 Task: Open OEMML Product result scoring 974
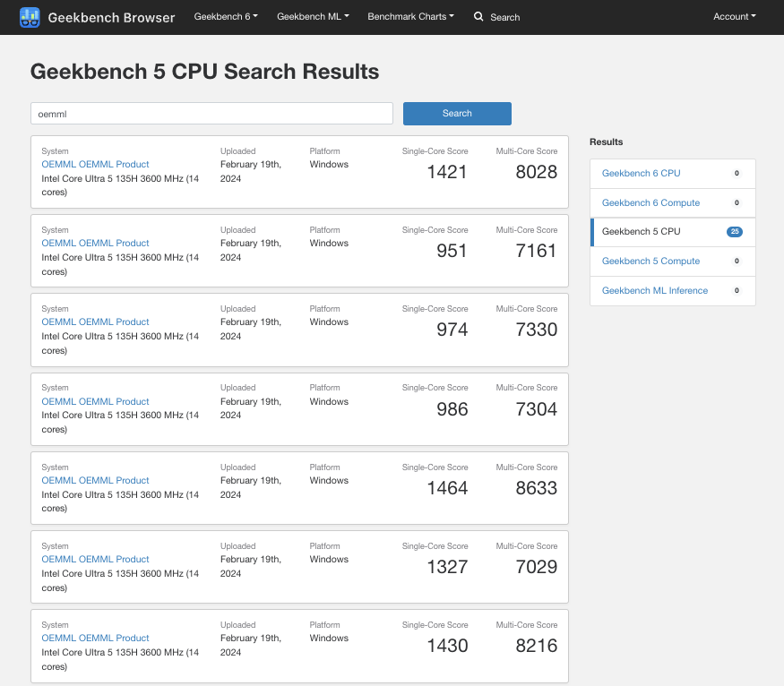[95, 322]
